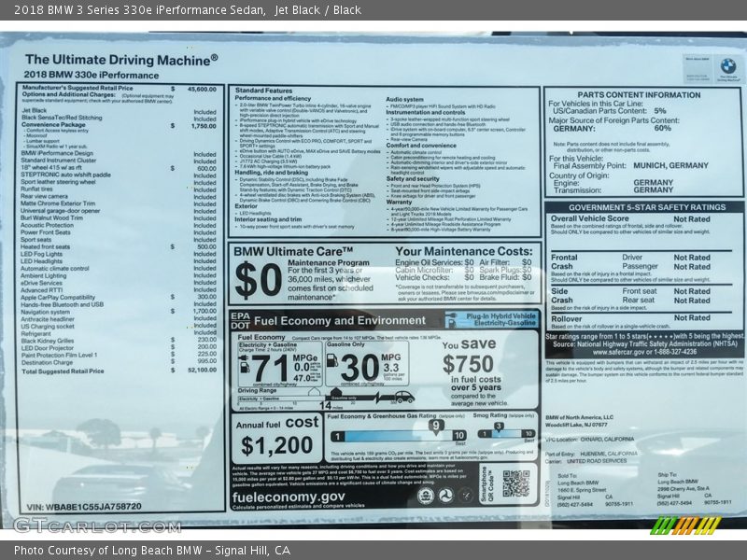Click the 'Black Kidney Grilles' line
Image resolution: width=747 pixels, height=560 pixels.
[48, 341]
